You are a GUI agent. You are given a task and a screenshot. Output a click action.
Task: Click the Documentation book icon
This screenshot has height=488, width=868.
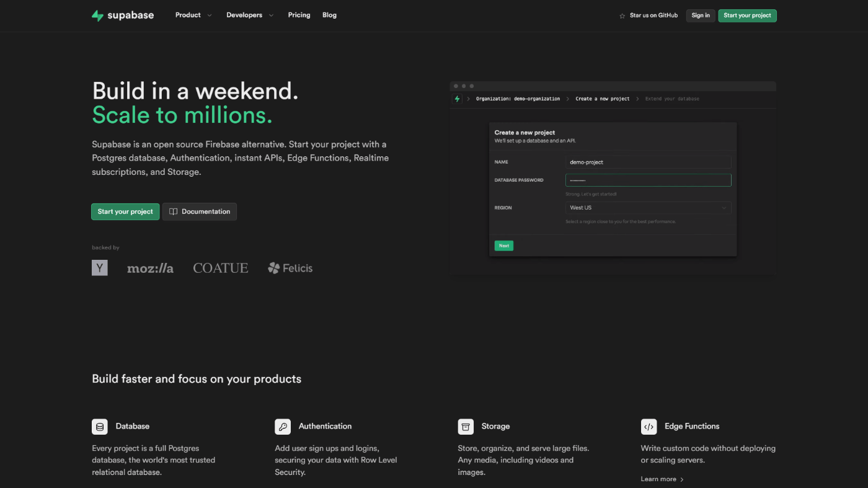(174, 211)
